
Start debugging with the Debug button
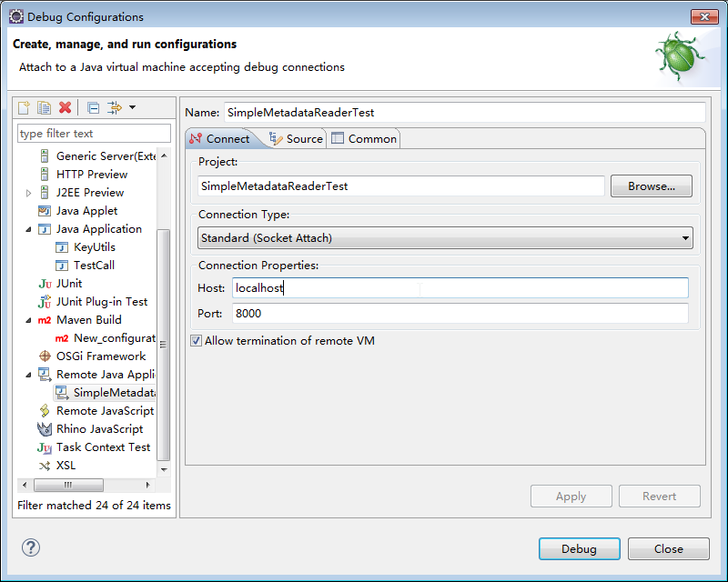(x=579, y=548)
